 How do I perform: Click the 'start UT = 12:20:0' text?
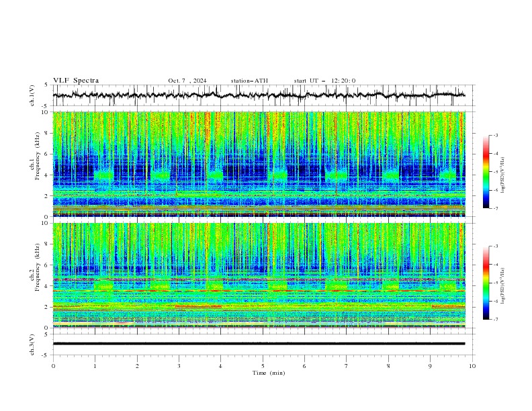tap(324, 81)
